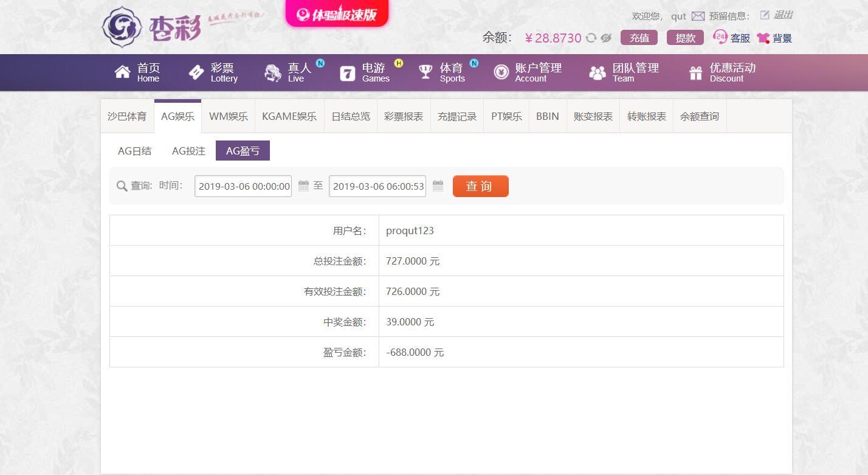
Task: Click the winnings value 39.0000 元
Action: click(410, 322)
